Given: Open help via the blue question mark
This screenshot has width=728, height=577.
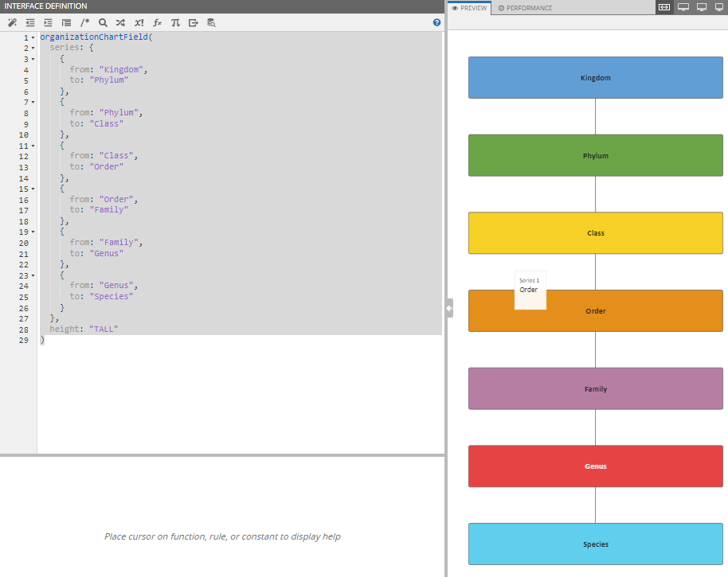Looking at the screenshot, I should point(436,23).
